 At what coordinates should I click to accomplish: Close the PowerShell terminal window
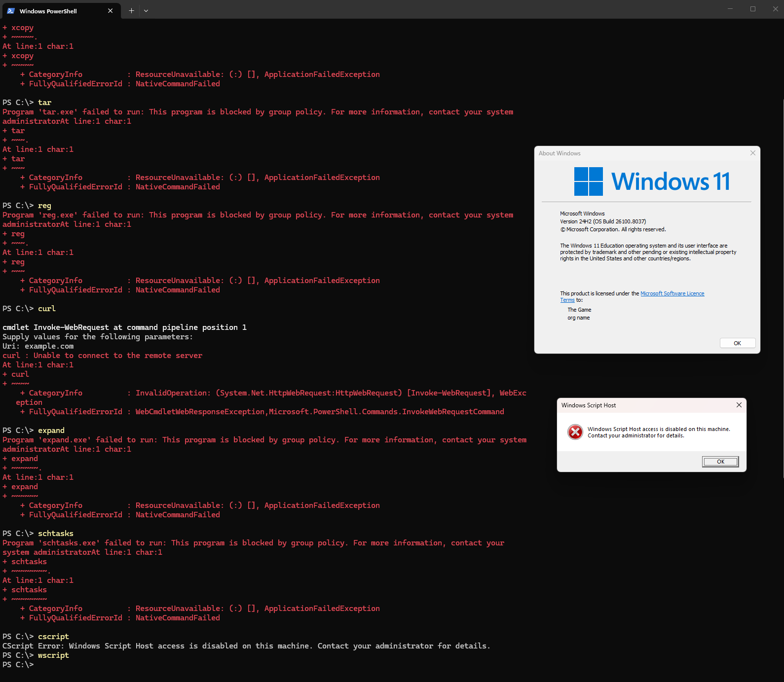775,9
